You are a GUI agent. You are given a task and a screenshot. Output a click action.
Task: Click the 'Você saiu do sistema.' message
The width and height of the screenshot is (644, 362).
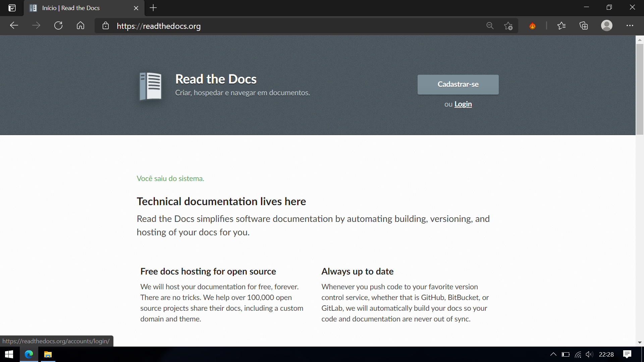[170, 179]
